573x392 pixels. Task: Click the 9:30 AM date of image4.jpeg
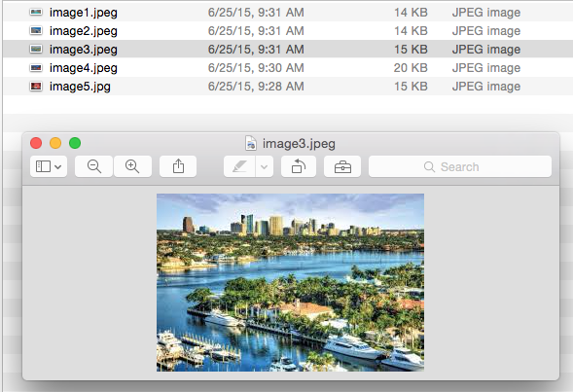256,67
